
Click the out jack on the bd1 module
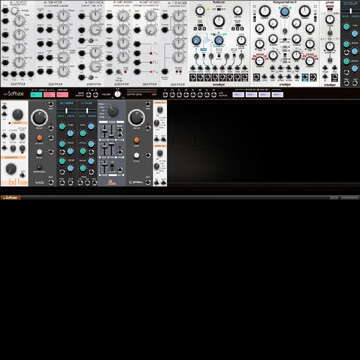click(x=23, y=174)
